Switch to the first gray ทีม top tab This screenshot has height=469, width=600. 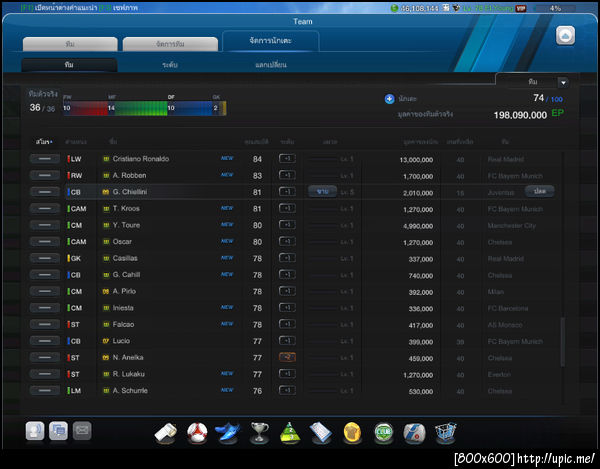(x=70, y=44)
